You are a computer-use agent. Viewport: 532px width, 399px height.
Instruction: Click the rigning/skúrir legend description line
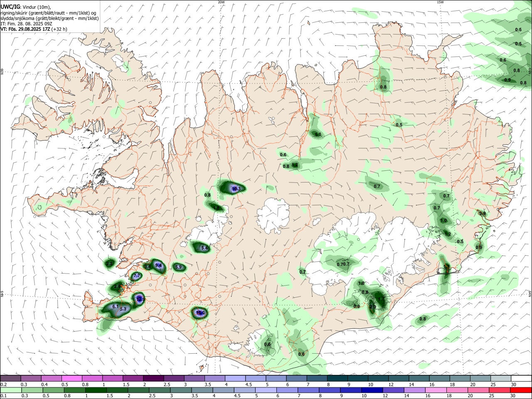click(x=48, y=12)
